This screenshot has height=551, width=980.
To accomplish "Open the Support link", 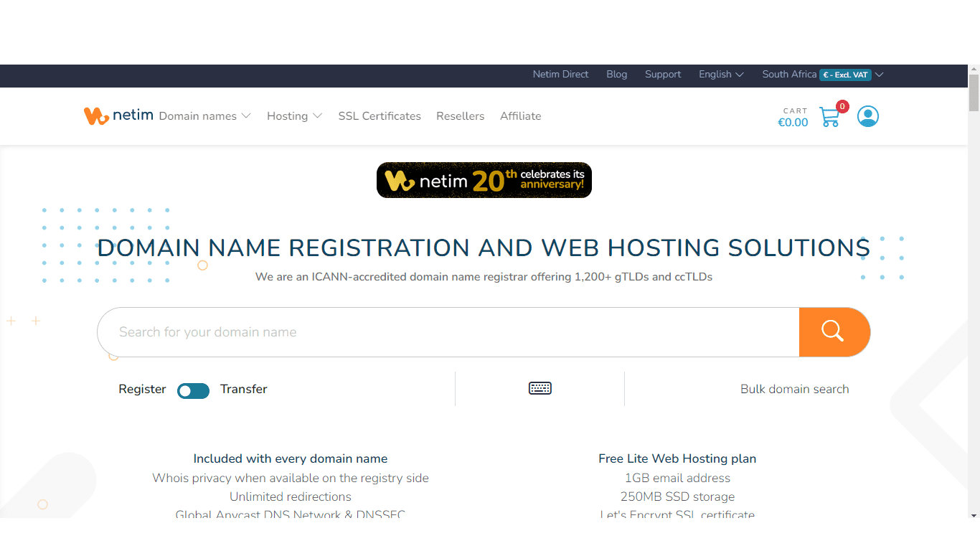I will coord(663,75).
